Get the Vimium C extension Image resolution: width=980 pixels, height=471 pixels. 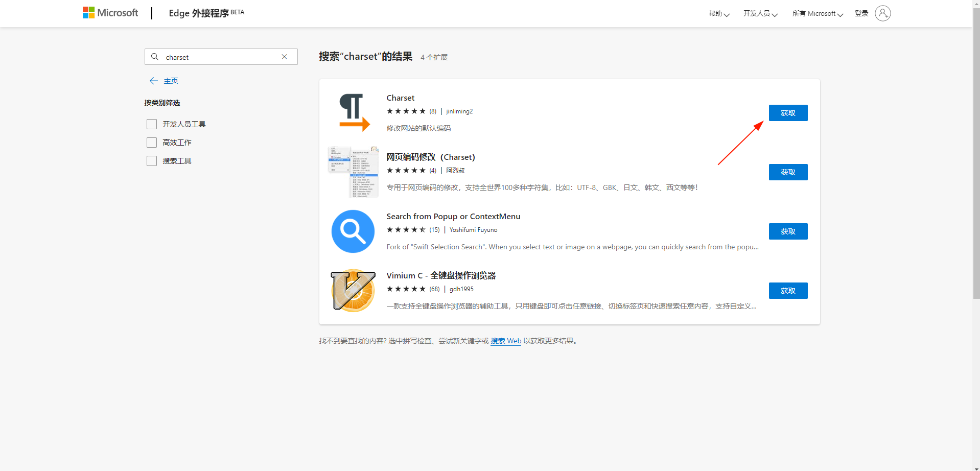788,291
